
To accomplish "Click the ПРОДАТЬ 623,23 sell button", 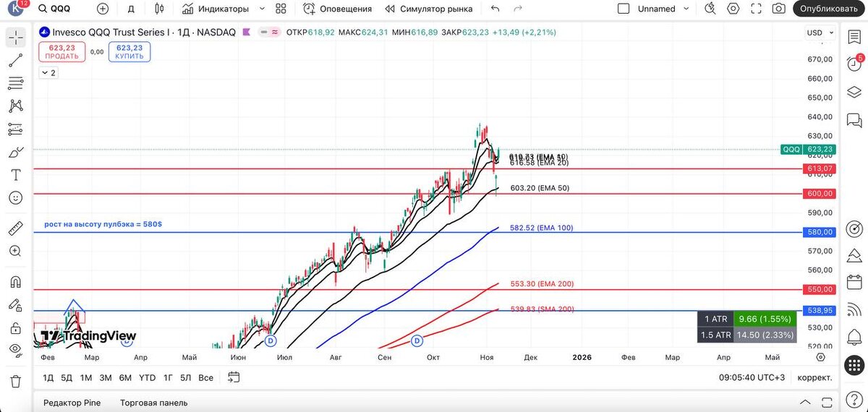I will (x=62, y=51).
